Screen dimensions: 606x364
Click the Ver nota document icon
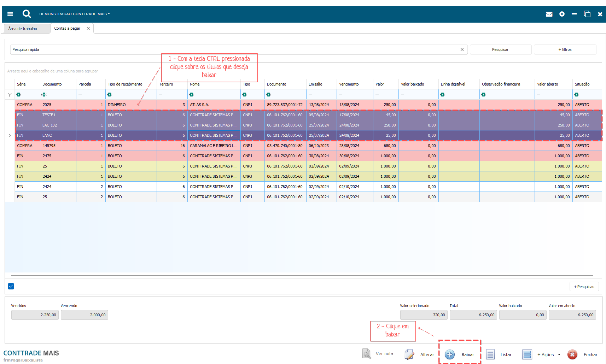point(367,354)
